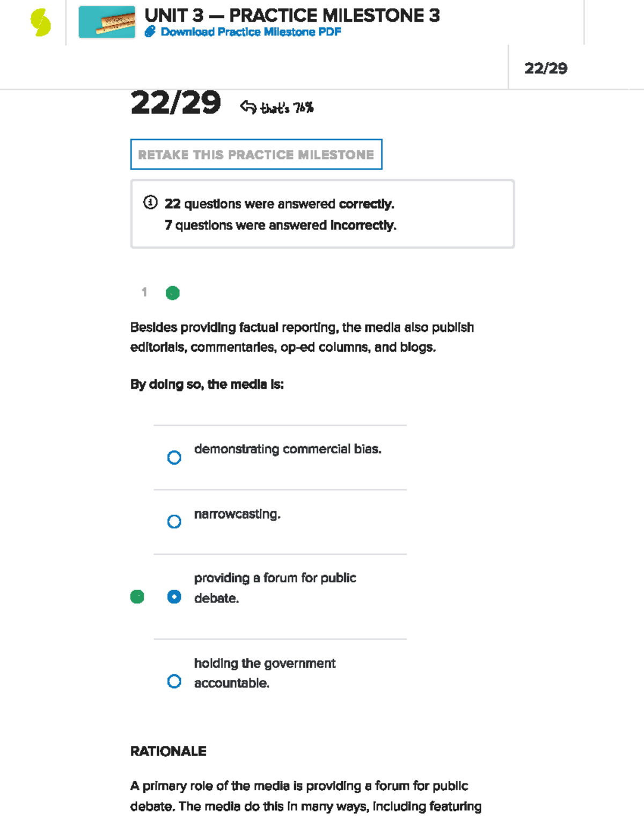This screenshot has width=644, height=834.
Task: Click the share arrow icon near 76%
Action: click(248, 107)
